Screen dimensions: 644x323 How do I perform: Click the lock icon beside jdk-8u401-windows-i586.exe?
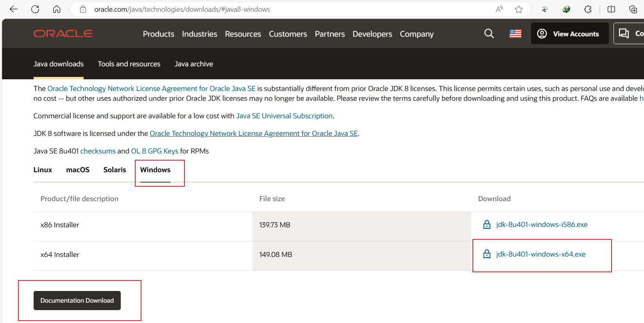487,225
